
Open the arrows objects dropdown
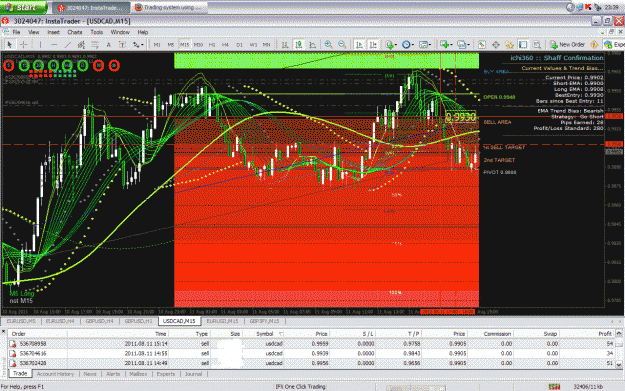pyautogui.click(x=138, y=45)
